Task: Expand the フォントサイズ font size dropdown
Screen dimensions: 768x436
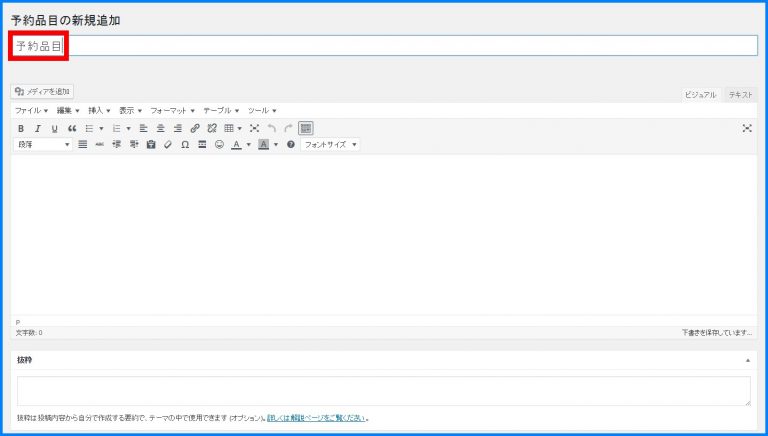Action: 330,144
